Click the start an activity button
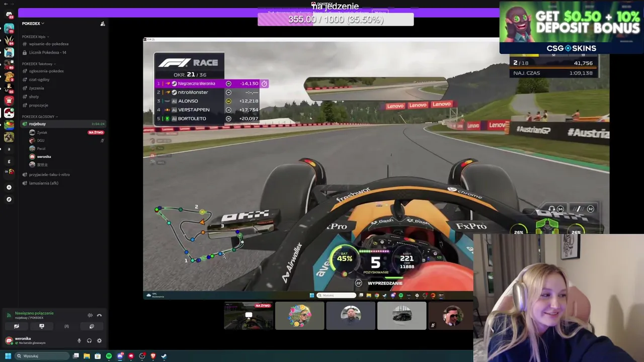 (x=66, y=326)
